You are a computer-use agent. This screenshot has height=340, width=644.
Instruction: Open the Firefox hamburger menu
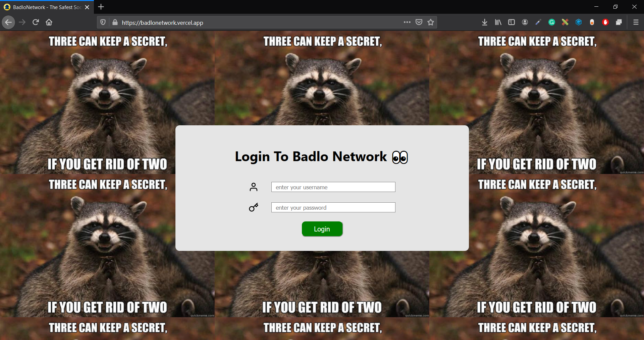coord(636,22)
